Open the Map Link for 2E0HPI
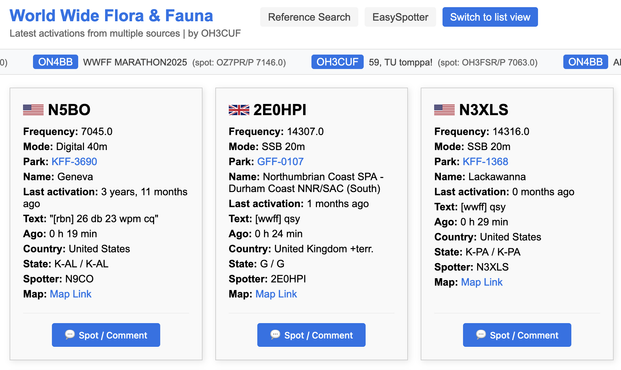 click(x=276, y=294)
